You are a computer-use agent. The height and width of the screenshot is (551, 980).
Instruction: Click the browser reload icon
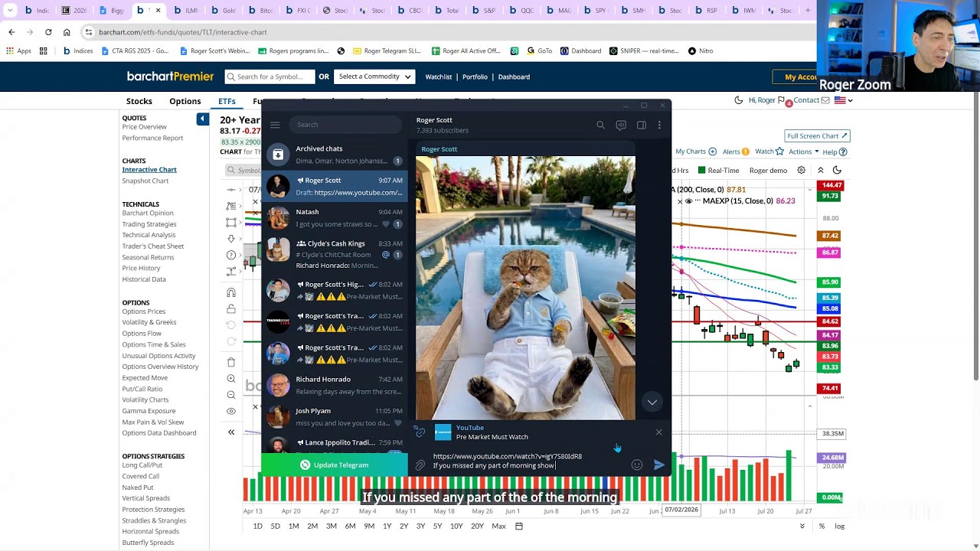(48, 32)
